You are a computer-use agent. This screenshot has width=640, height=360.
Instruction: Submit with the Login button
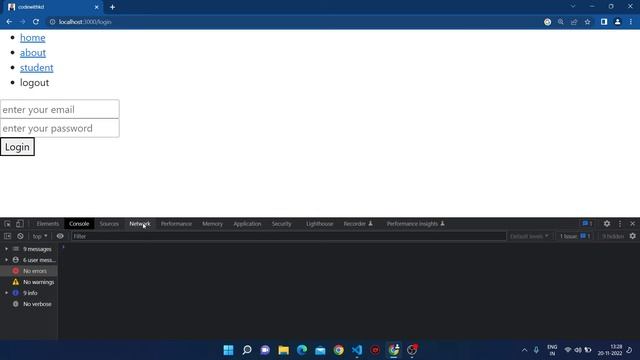(x=17, y=147)
